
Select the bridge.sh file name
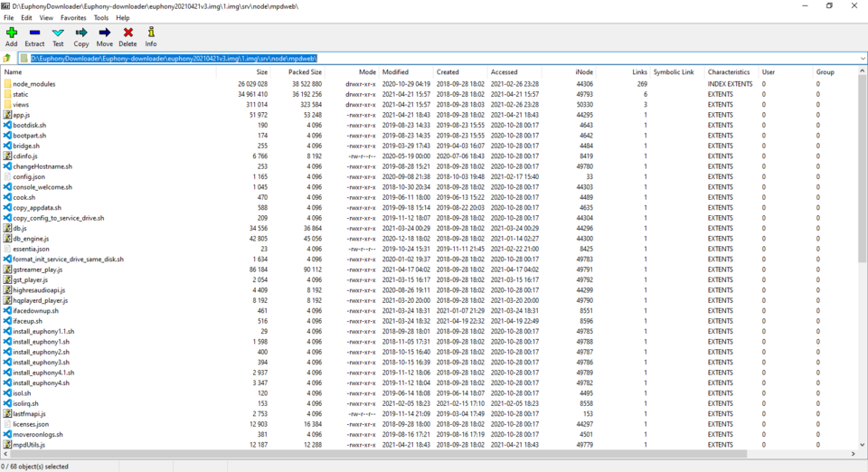26,146
